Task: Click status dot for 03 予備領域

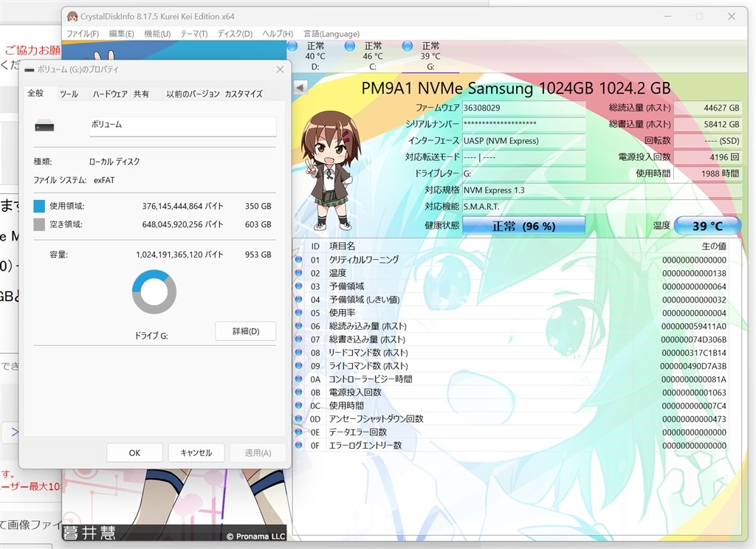Action: click(299, 286)
